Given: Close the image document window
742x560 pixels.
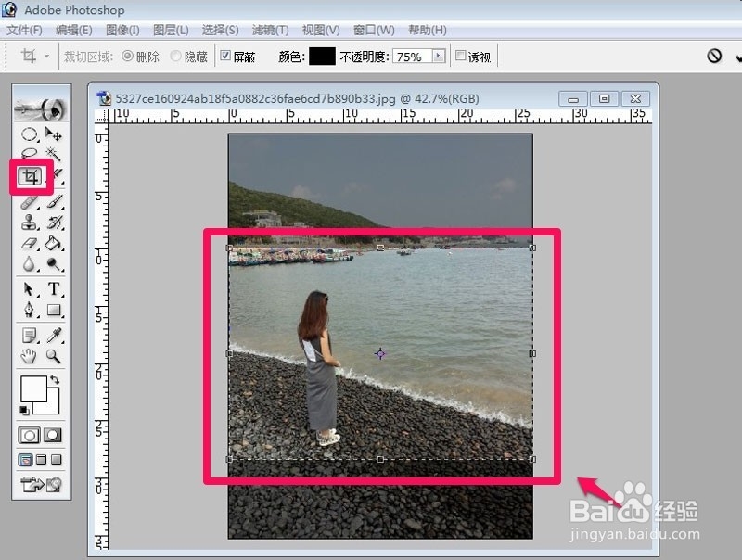Looking at the screenshot, I should pos(635,99).
